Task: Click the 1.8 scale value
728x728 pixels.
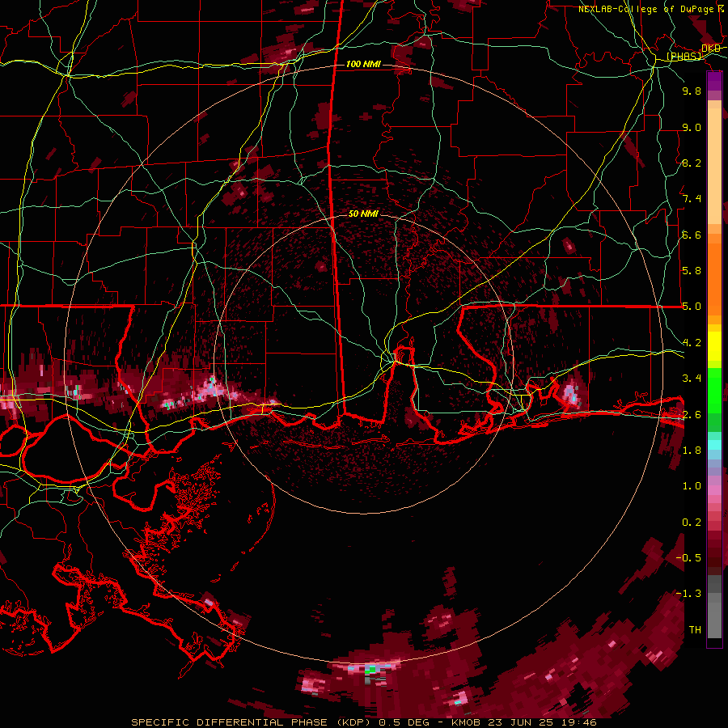Action: (x=692, y=451)
